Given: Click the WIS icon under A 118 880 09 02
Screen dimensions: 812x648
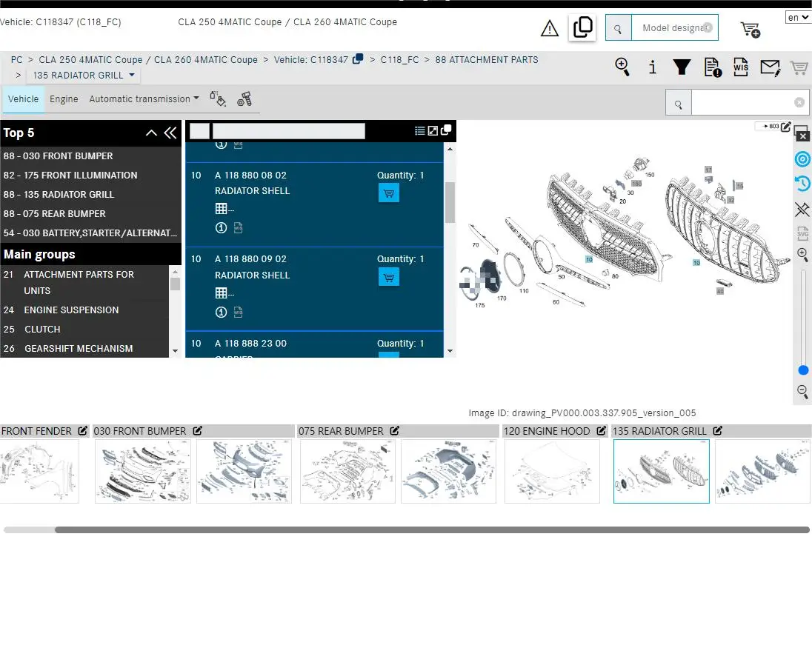Looking at the screenshot, I should pos(239,312).
